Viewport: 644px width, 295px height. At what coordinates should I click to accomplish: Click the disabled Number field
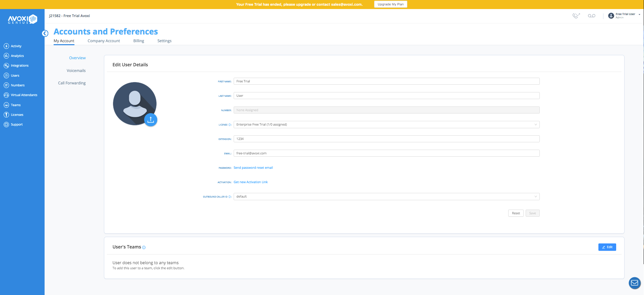[387, 110]
